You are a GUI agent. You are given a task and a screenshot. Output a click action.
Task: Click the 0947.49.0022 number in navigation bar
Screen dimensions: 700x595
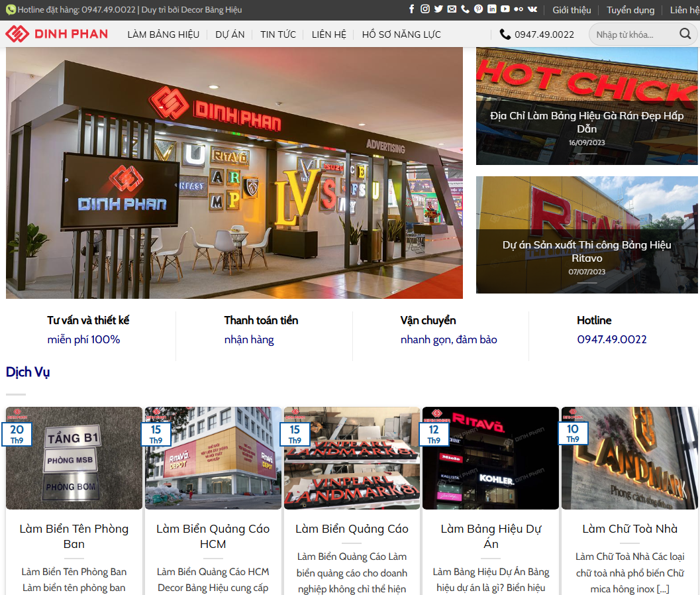[544, 34]
